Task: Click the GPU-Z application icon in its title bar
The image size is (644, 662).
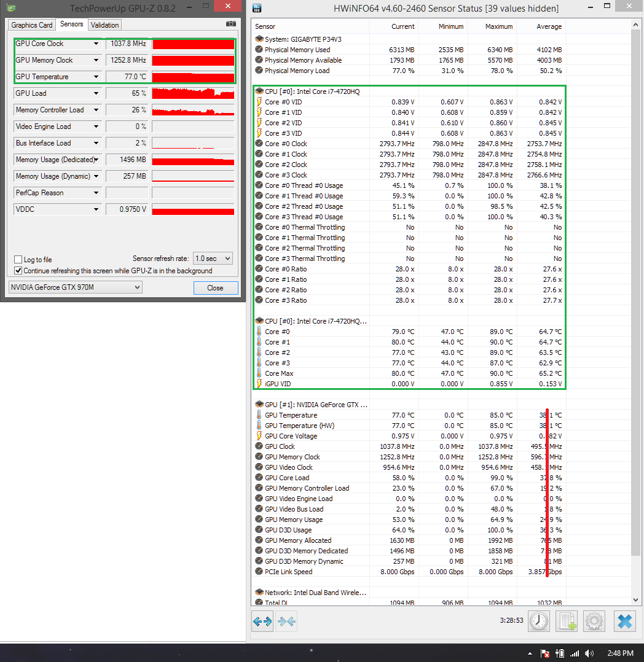Action: 11,8
